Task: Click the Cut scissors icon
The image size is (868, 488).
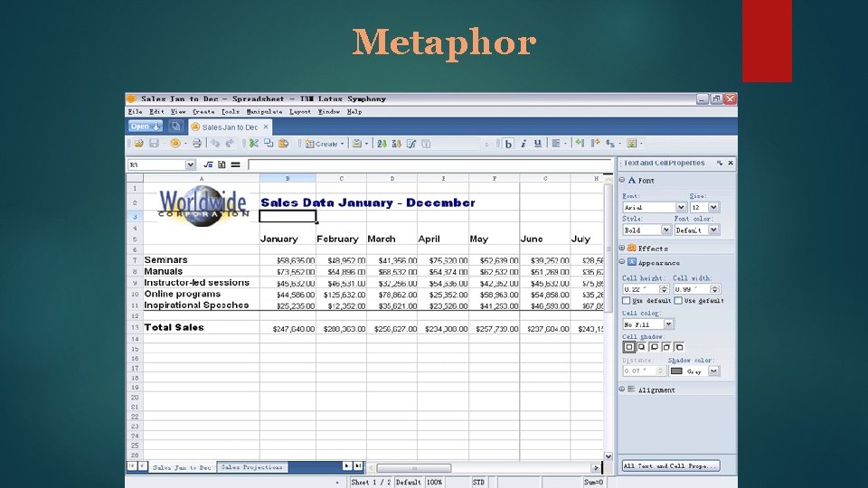Action: (254, 144)
